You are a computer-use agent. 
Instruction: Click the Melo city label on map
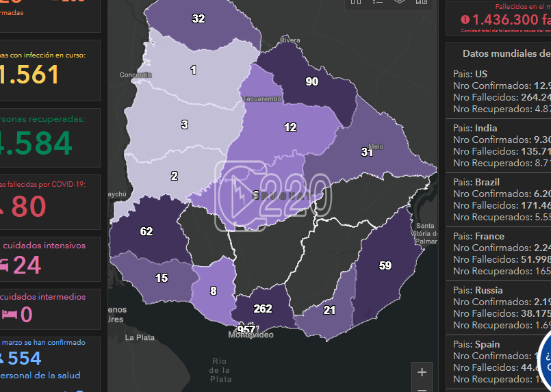tap(376, 147)
